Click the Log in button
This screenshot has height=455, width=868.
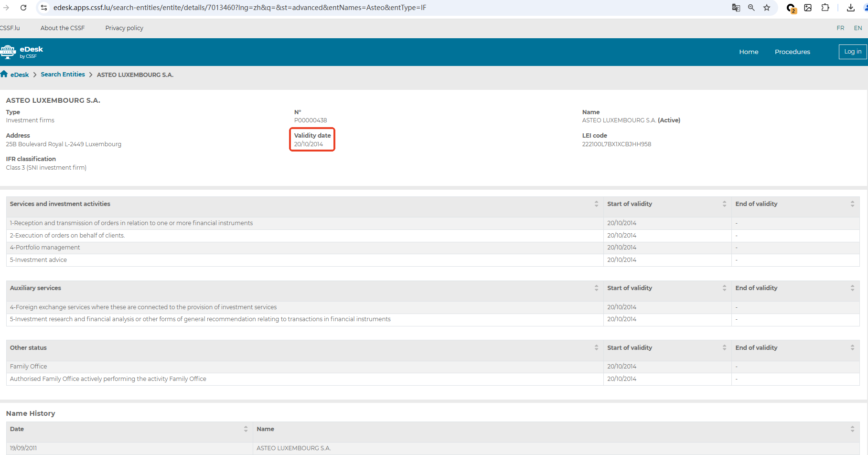point(852,52)
